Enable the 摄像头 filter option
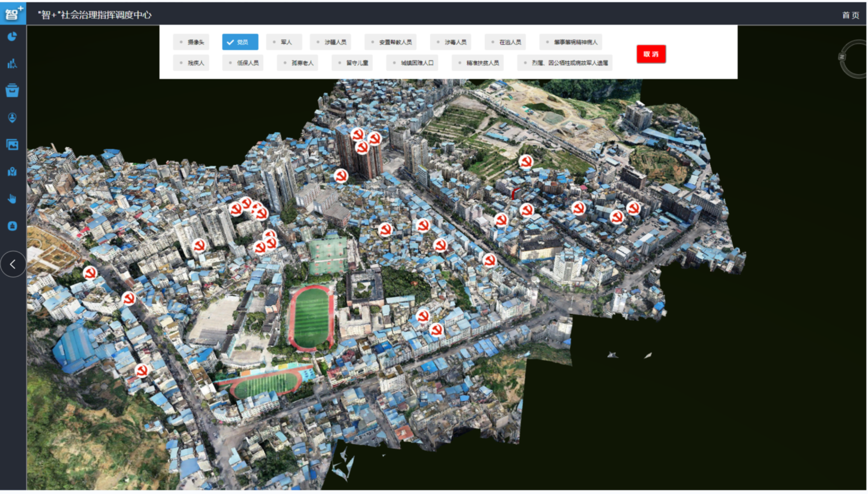 point(191,42)
